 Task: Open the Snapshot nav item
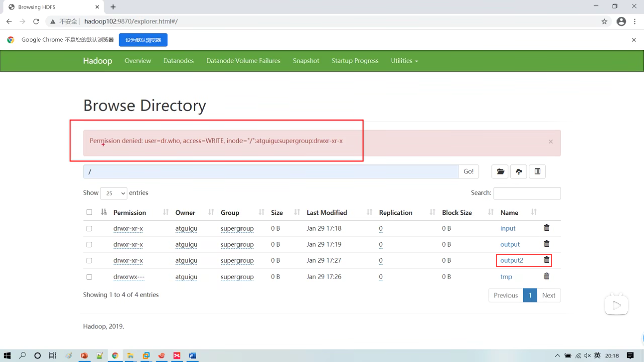point(306,61)
